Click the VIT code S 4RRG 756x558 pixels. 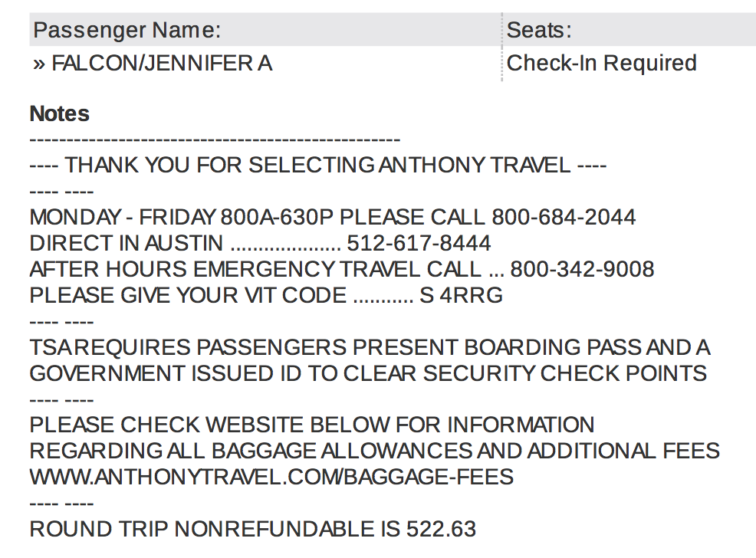coord(461,295)
